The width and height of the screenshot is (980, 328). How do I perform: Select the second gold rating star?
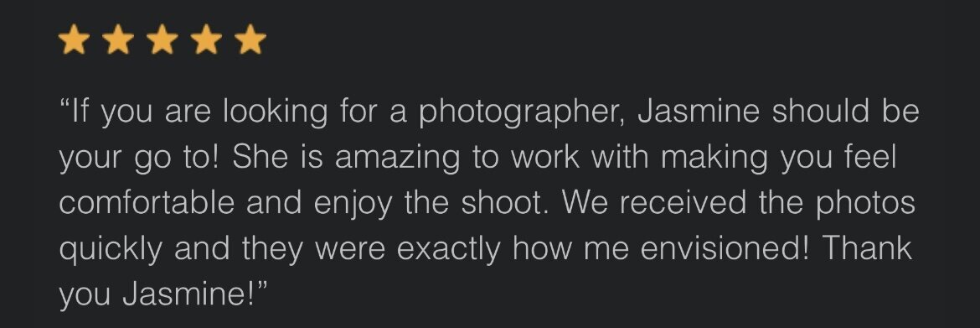point(118,40)
